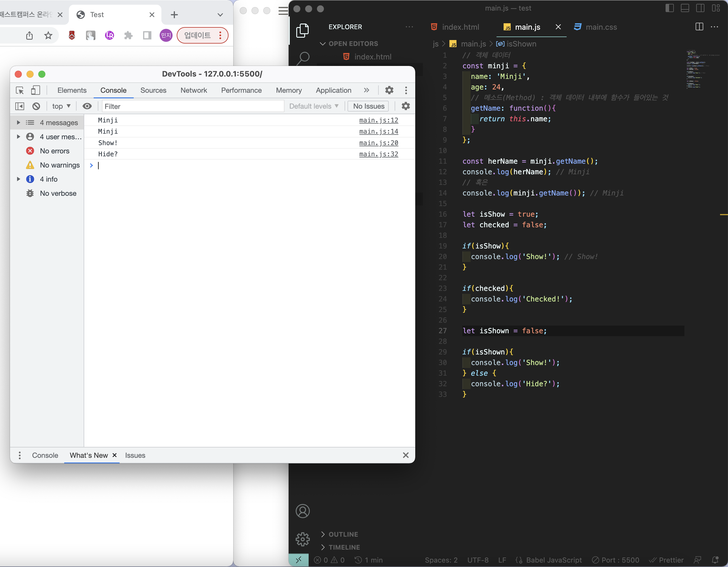Open VS Code Search icon in activity bar

click(x=303, y=58)
